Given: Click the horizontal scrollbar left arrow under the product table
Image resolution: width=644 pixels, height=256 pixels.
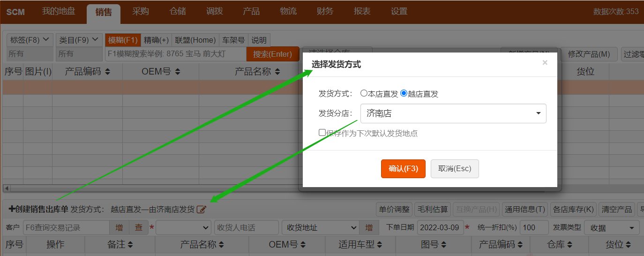Looking at the screenshot, I should point(6,188).
